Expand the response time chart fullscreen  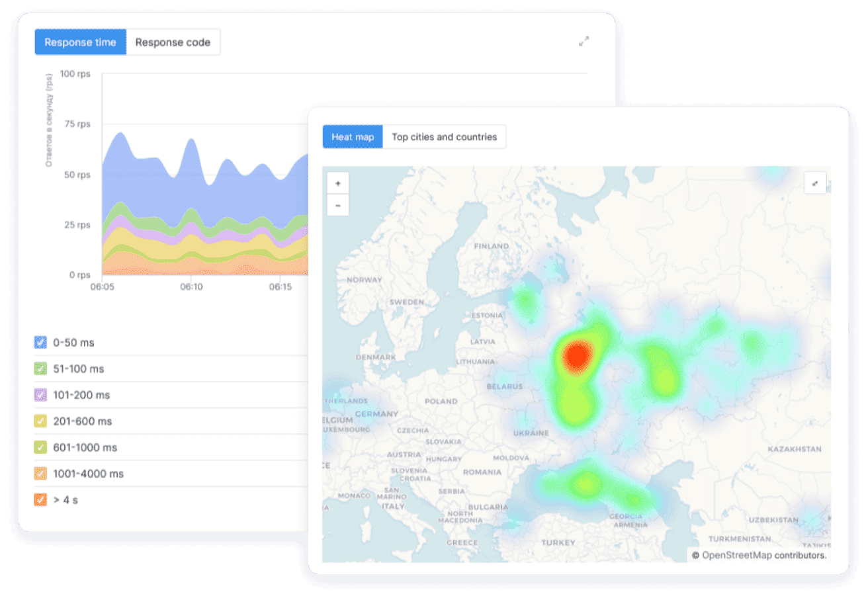(x=584, y=41)
